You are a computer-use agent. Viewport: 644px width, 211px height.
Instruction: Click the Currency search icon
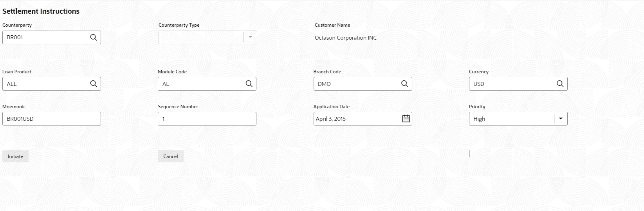pos(560,84)
